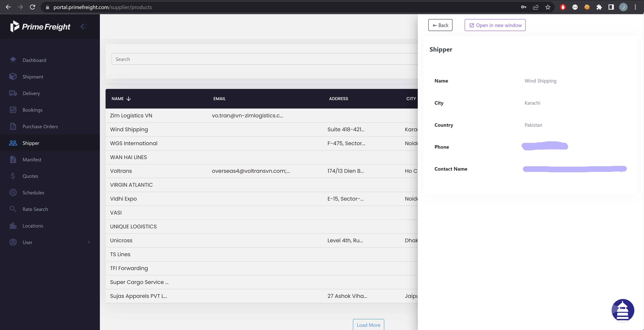Select the VIRGIN ATLANTIC row
The height and width of the screenshot is (330, 644).
click(261, 185)
